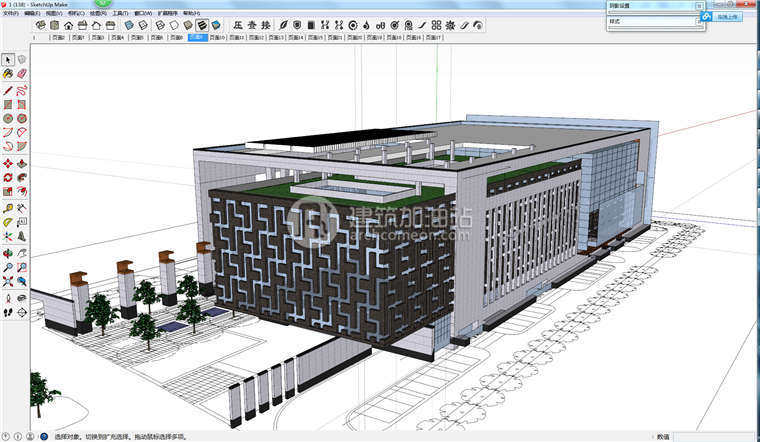Pick the 2-Point Arc tool

pos(22,132)
